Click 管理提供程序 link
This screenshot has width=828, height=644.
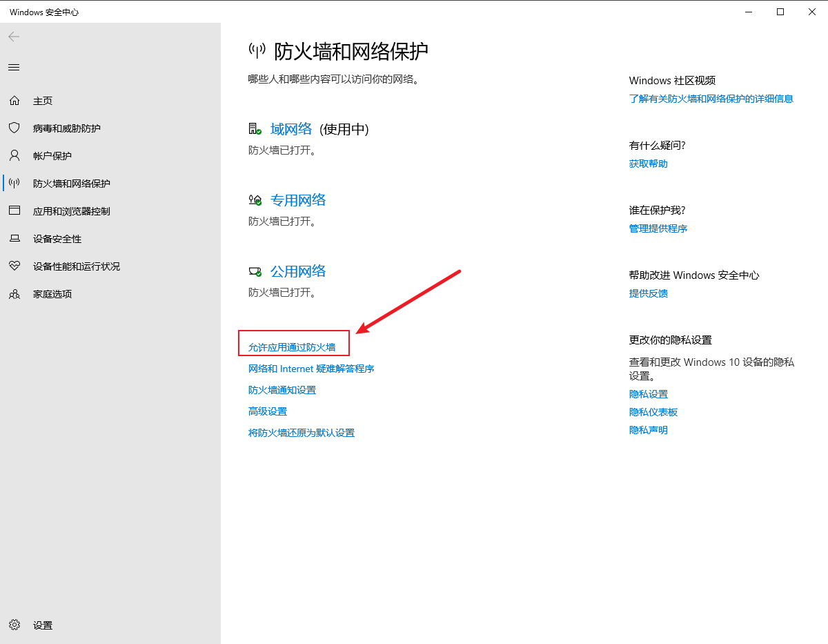tap(658, 228)
